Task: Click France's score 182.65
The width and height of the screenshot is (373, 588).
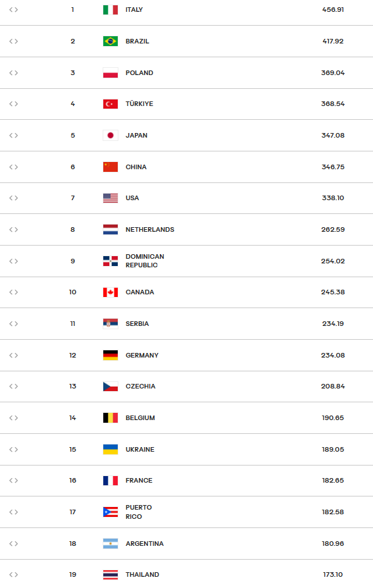Action: pos(333,481)
